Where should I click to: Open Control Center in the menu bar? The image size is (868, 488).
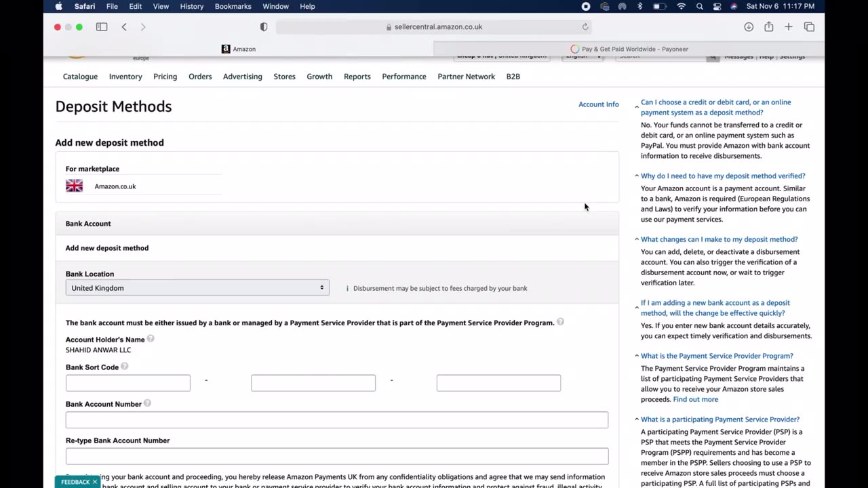tap(717, 6)
